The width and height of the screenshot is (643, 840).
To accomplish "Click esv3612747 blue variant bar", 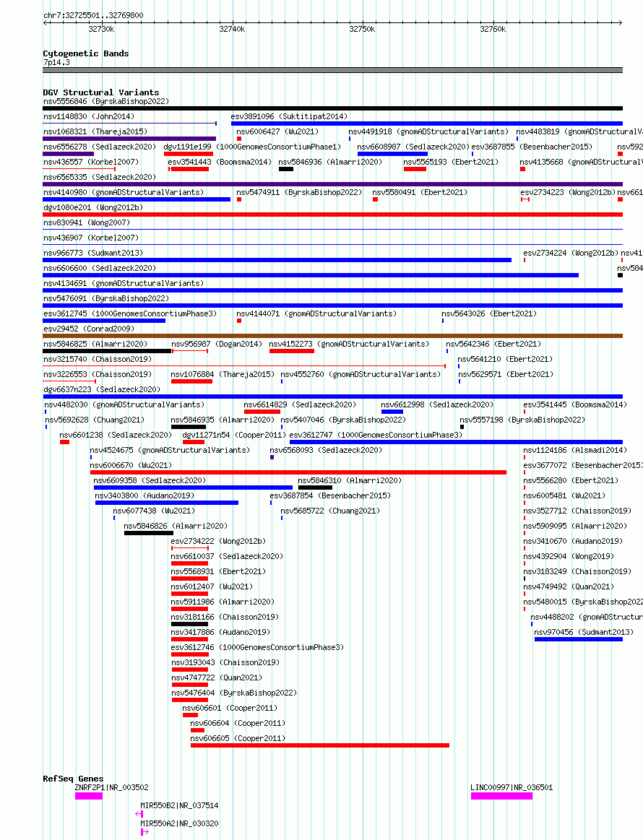I will click(456, 442).
